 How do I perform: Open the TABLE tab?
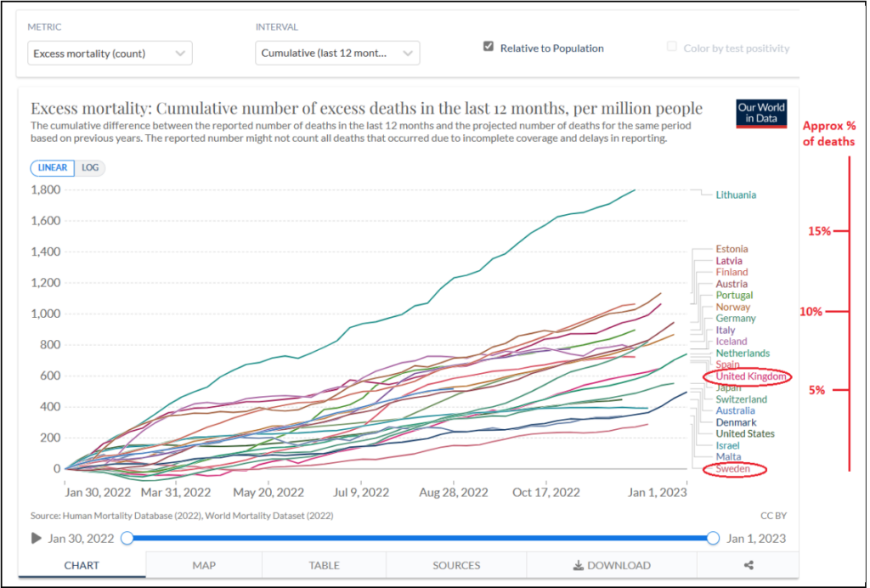point(324,565)
